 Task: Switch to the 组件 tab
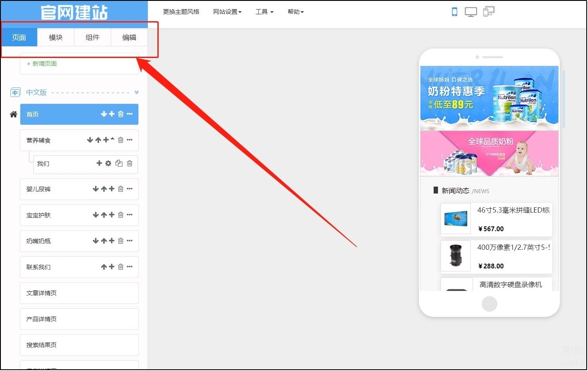93,38
